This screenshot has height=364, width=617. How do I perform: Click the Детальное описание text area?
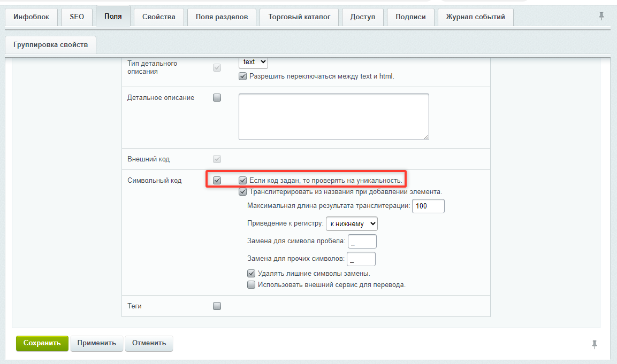pos(334,117)
